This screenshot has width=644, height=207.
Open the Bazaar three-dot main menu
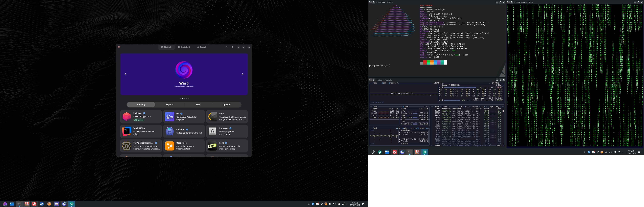click(x=227, y=47)
